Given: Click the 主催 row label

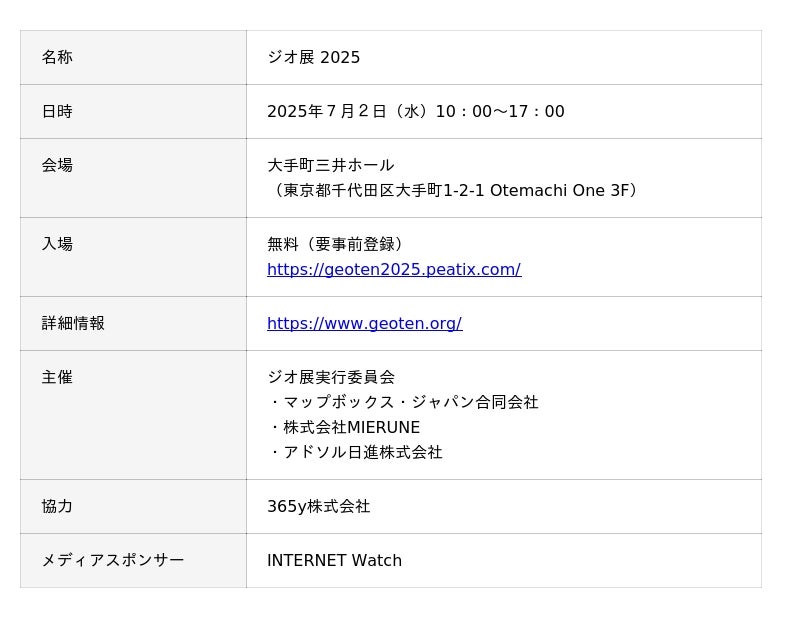Looking at the screenshot, I should [57, 378].
